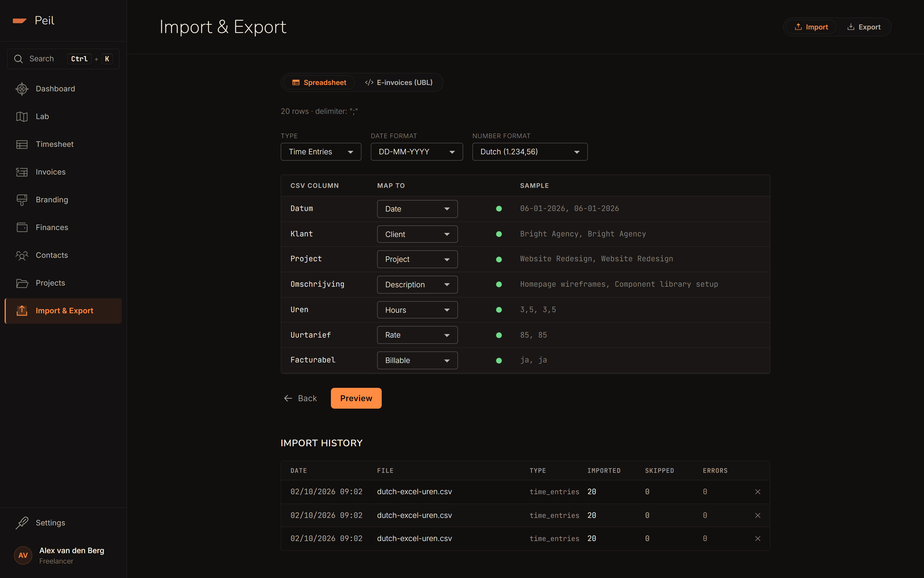Open the Type dropdown showing Time Entries

(x=321, y=152)
